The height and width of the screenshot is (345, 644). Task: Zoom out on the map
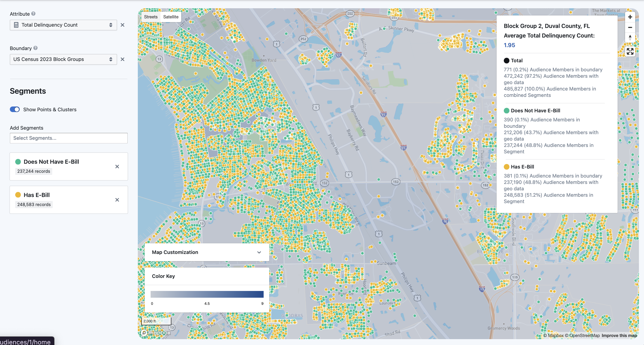click(630, 27)
